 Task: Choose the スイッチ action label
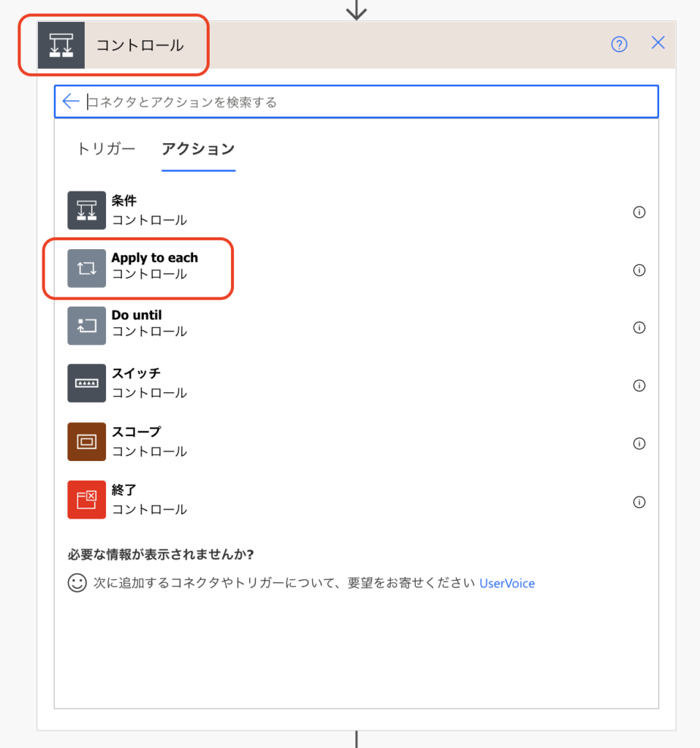click(136, 373)
